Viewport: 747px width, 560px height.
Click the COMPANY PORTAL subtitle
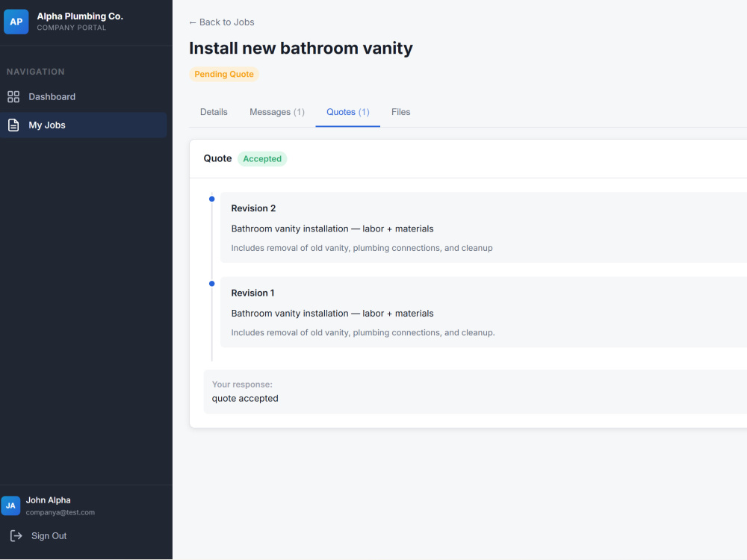coord(72,28)
